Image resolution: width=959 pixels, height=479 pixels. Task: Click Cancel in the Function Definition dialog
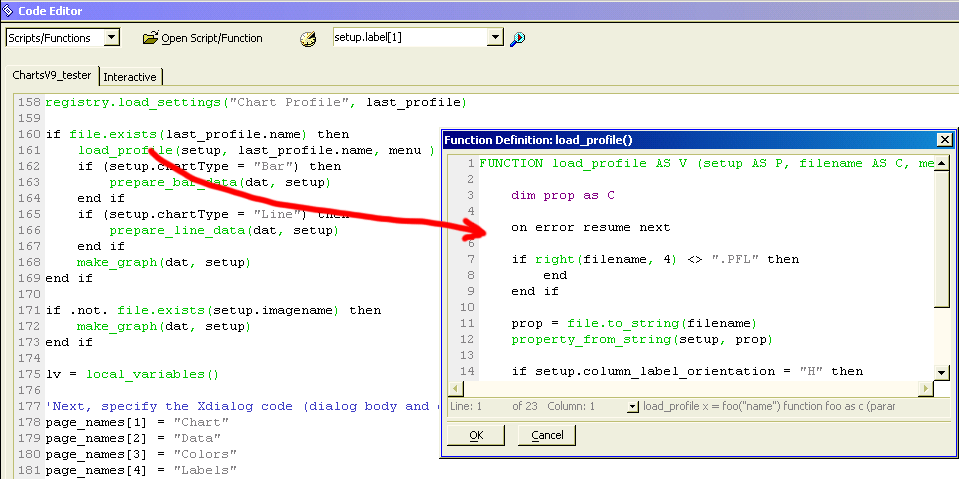[x=547, y=436]
